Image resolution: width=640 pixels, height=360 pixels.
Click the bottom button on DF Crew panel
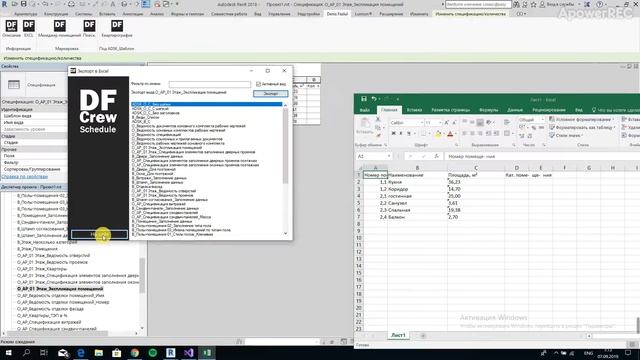[99, 234]
